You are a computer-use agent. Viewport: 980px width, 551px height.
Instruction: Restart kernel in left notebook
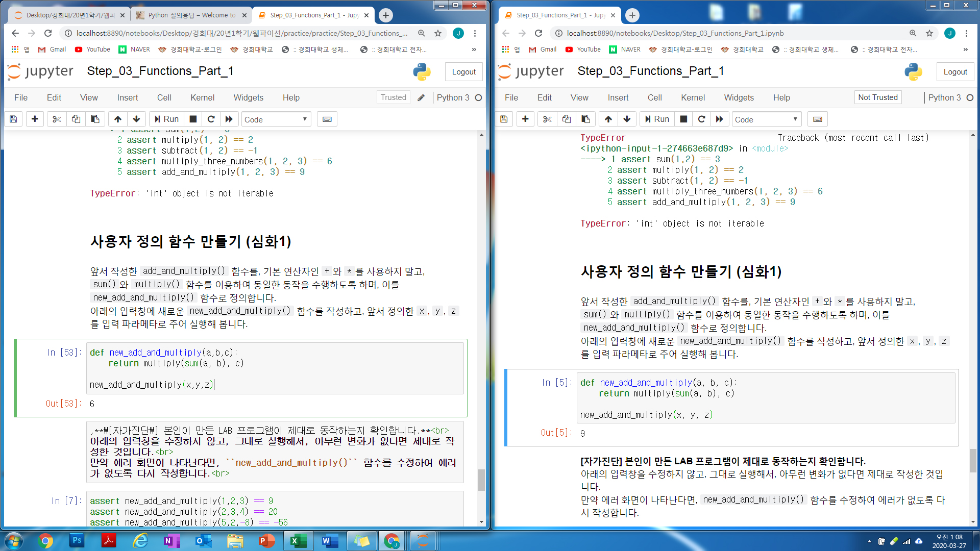click(211, 119)
